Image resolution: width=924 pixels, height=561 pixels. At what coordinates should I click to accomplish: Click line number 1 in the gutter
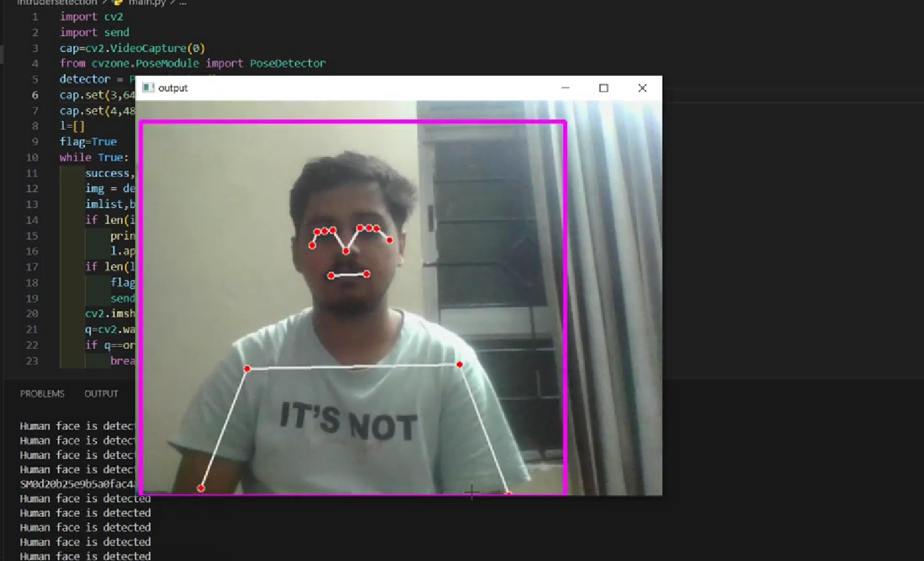[35, 16]
